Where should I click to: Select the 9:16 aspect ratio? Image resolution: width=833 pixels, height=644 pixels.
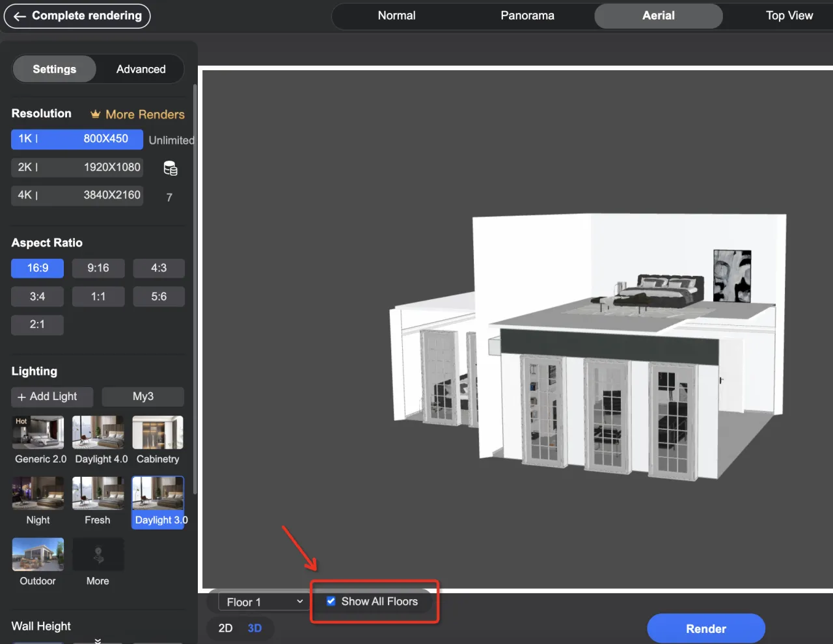coord(98,268)
